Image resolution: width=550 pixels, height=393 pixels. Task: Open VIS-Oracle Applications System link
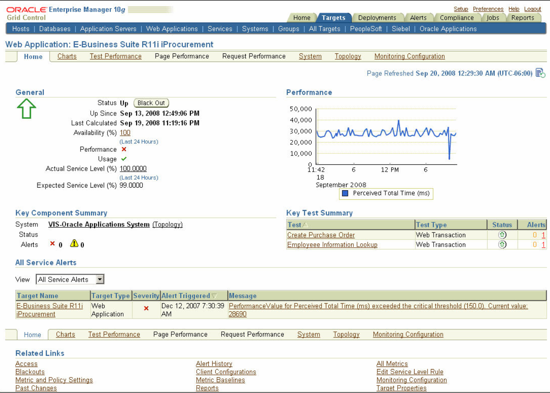tap(99, 224)
